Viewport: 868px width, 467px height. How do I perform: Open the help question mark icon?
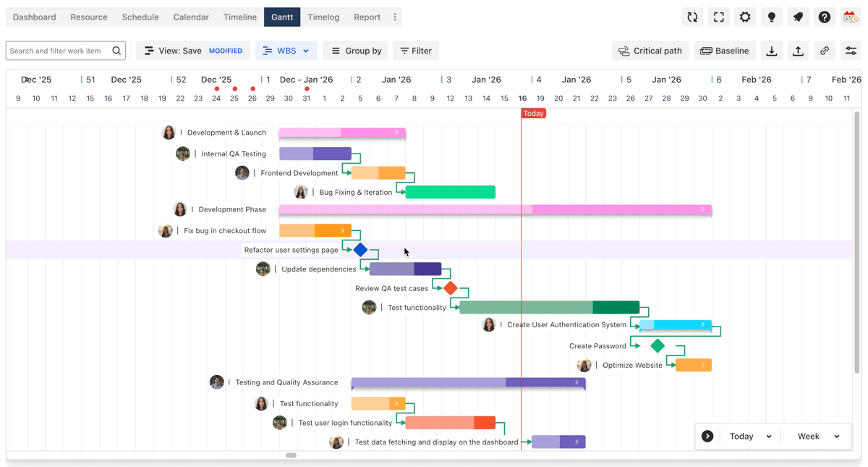pyautogui.click(x=825, y=17)
